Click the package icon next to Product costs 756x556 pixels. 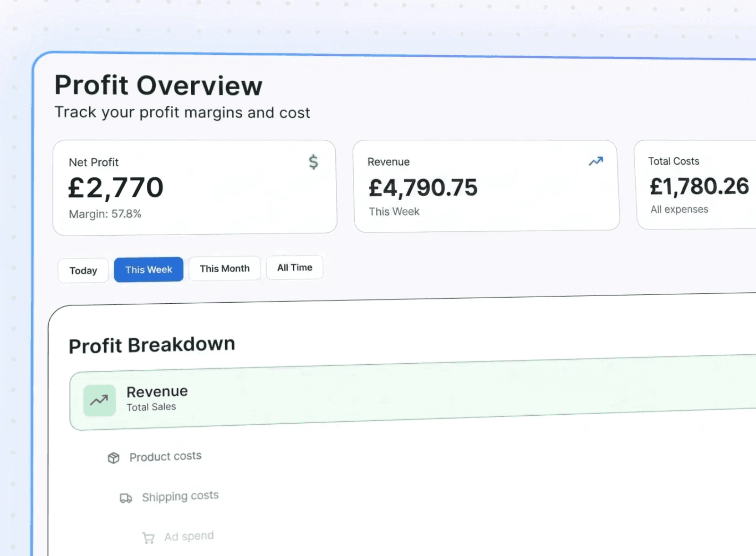click(x=113, y=457)
